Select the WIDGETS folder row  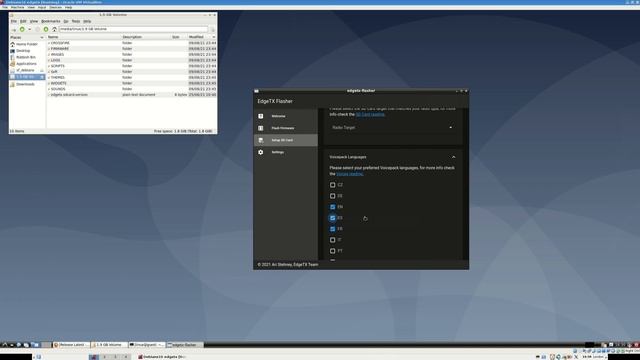[x=132, y=83]
